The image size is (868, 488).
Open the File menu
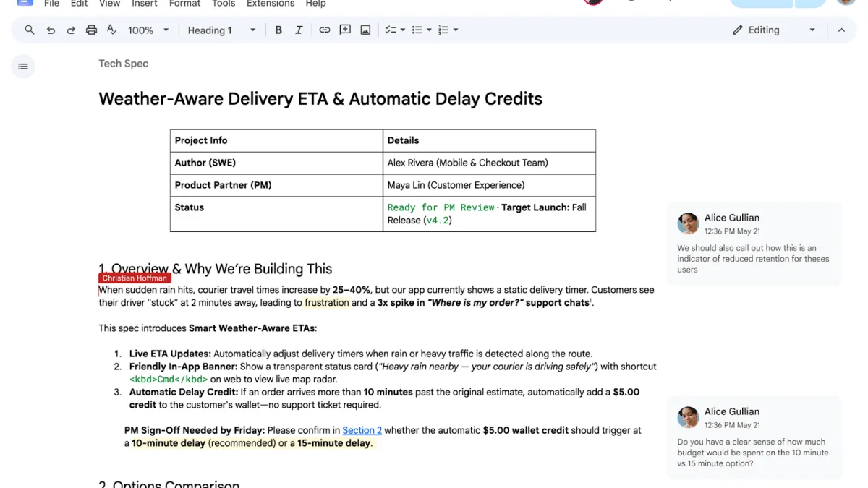(51, 4)
